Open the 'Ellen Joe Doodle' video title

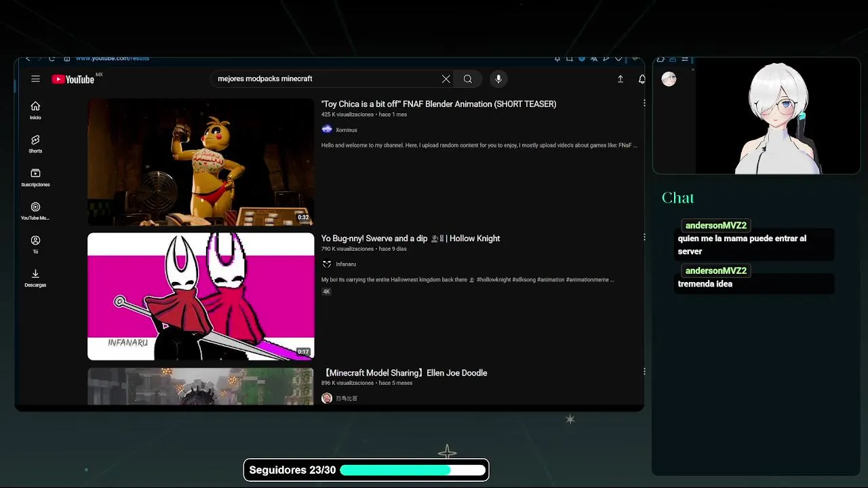404,373
